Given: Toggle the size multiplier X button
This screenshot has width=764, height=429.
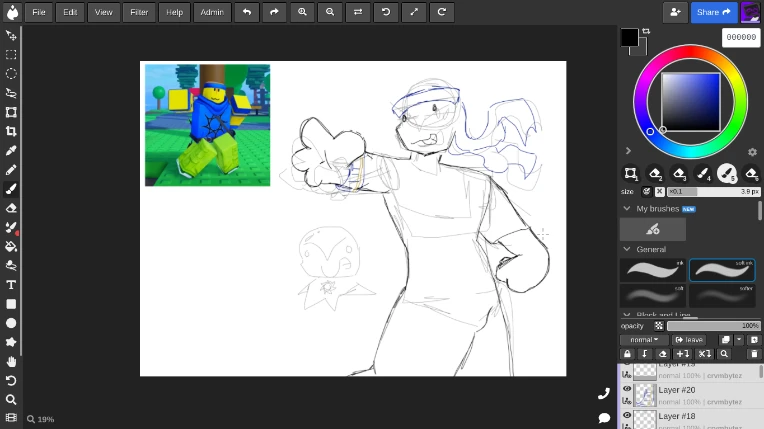Looking at the screenshot, I should (660, 192).
